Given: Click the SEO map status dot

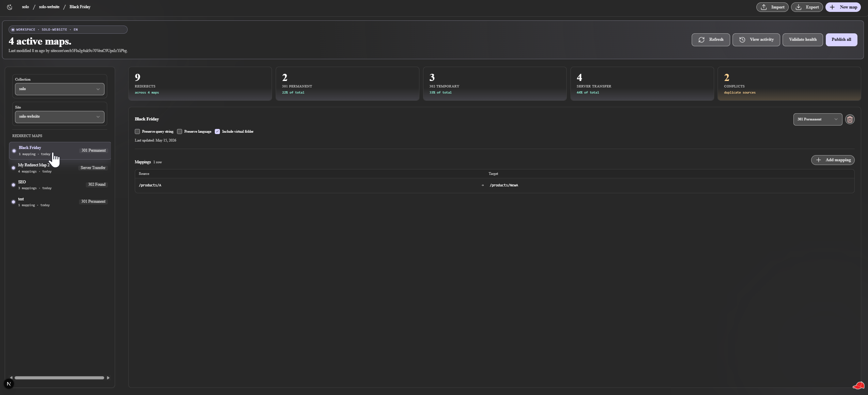Looking at the screenshot, I should 13,185.
